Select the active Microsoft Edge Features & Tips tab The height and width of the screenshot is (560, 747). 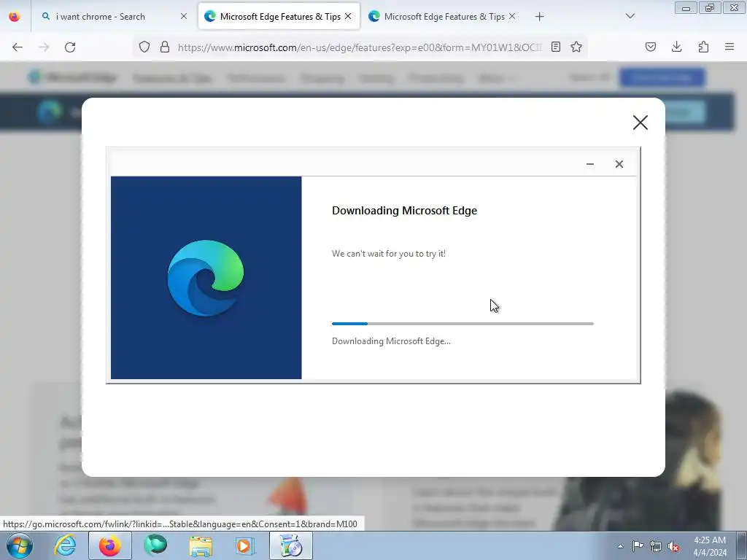tap(279, 17)
